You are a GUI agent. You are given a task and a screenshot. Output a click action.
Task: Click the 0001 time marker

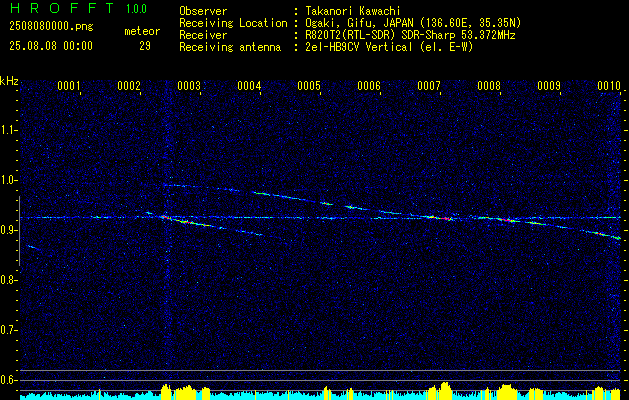click(x=69, y=86)
